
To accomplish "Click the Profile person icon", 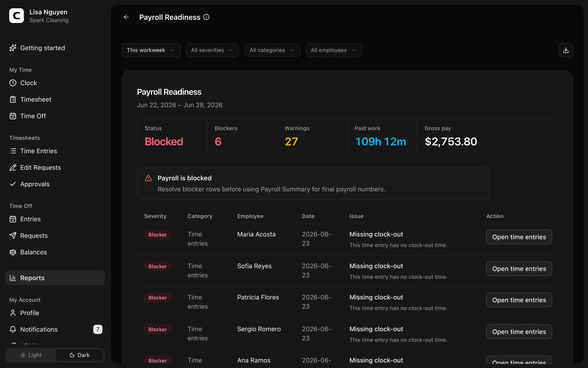I will (13, 313).
